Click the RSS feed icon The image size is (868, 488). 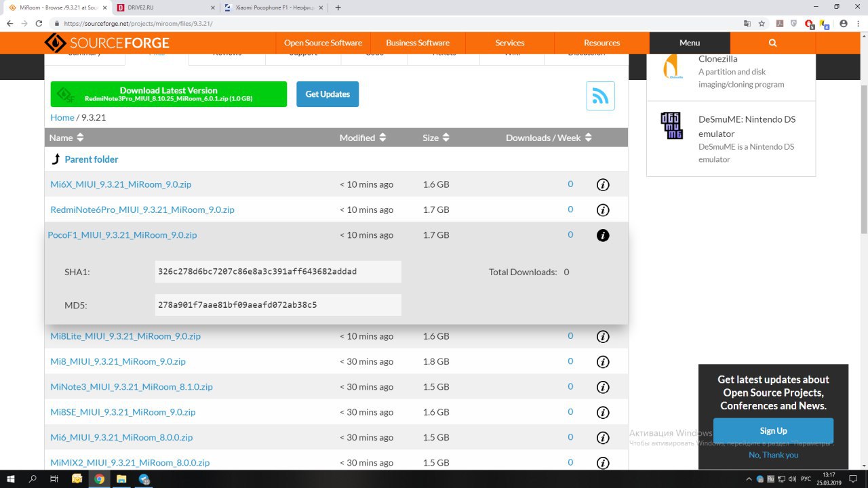(600, 96)
